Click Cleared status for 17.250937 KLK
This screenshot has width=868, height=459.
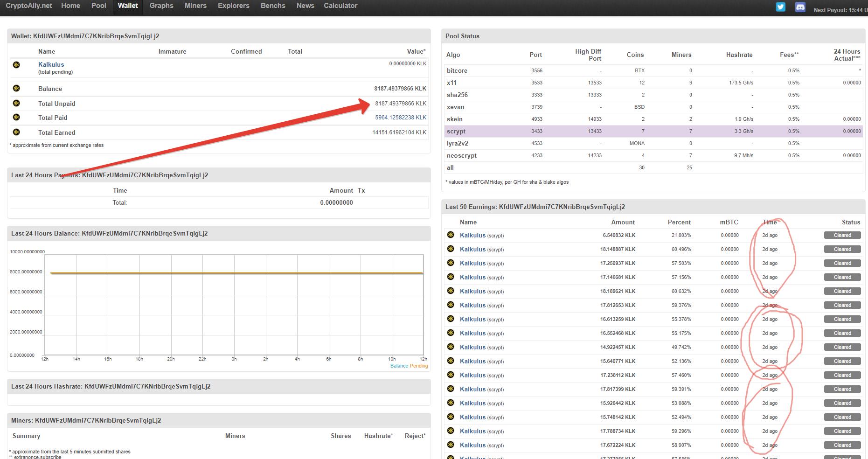(842, 263)
